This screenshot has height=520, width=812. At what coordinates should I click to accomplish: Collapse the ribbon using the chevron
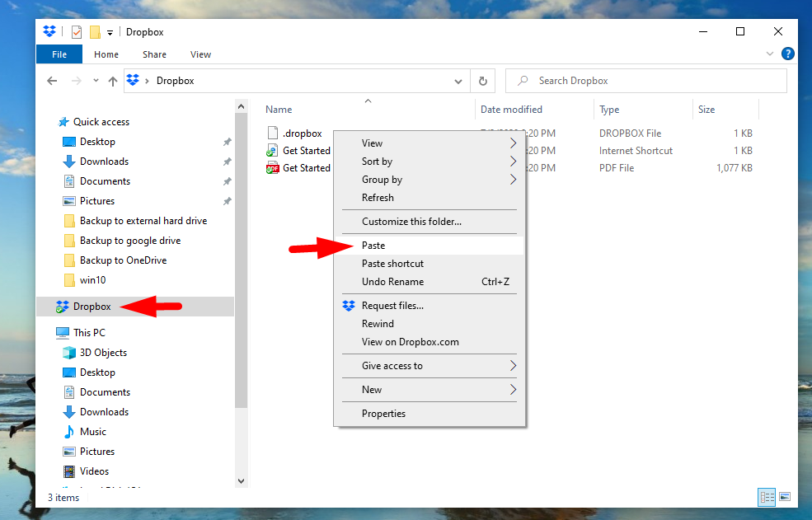click(770, 54)
